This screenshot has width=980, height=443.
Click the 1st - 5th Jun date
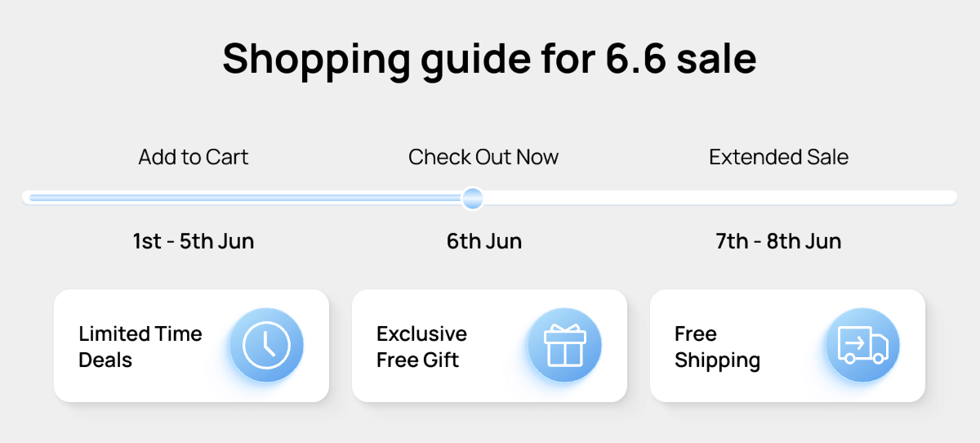pos(194,242)
